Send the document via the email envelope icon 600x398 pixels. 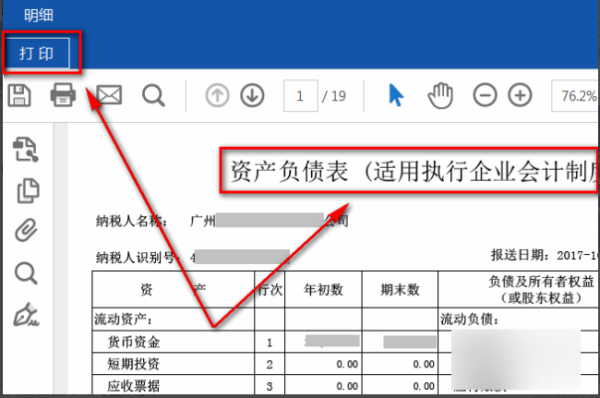(109, 95)
